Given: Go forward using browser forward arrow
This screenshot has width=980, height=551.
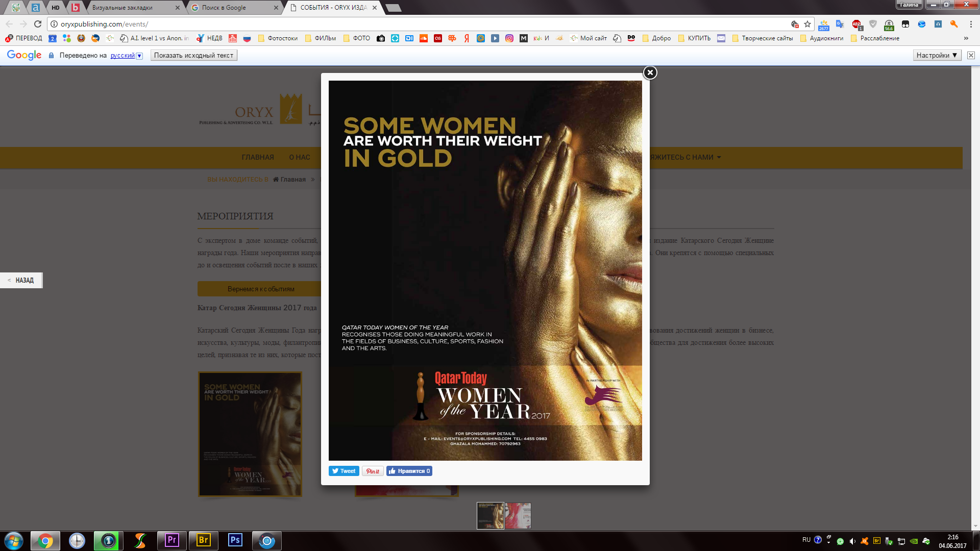Looking at the screenshot, I should [23, 24].
